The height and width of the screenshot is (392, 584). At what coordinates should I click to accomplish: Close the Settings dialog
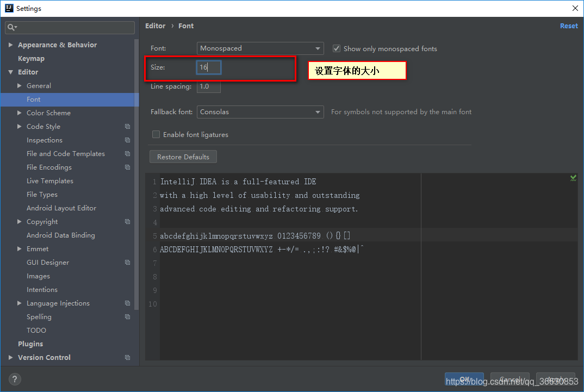(575, 8)
